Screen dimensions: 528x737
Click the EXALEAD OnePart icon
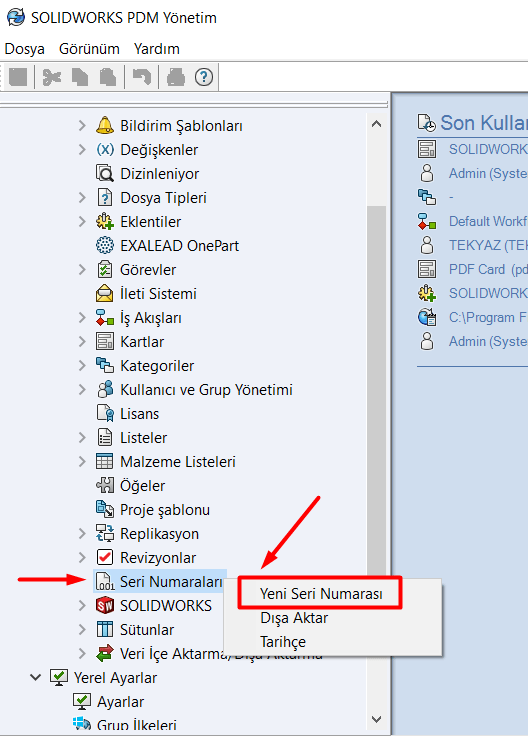(x=105, y=245)
